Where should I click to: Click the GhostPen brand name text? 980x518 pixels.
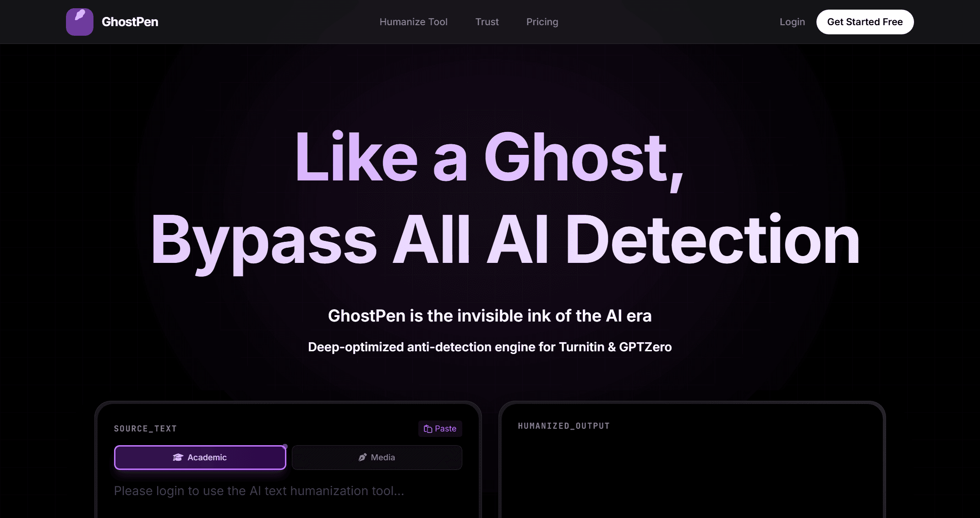[x=130, y=22]
